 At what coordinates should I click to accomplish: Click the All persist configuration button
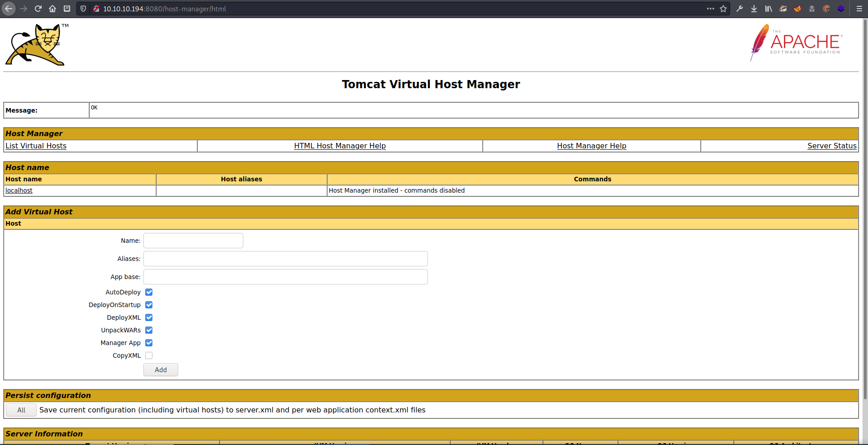coord(21,410)
